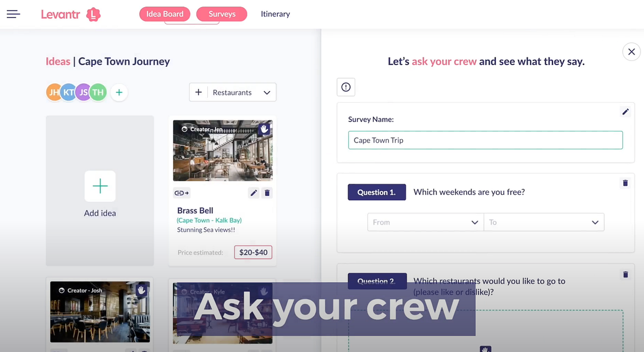Click the Levantr logo badge
644x352 pixels.
[93, 15]
